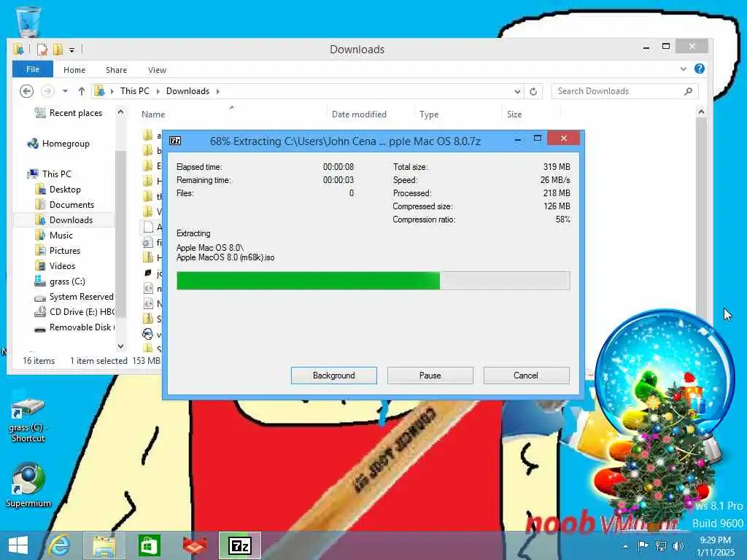
Task: Click Downloads breadcrumb in address bar
Action: click(x=187, y=91)
